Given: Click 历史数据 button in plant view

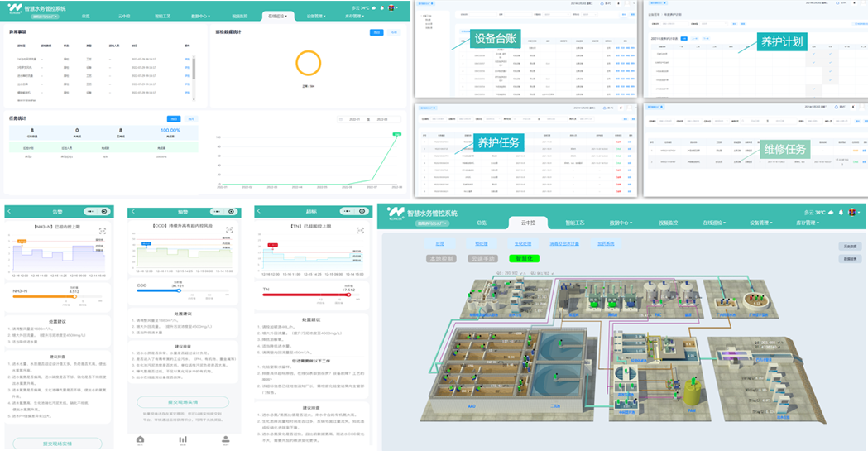Looking at the screenshot, I should pos(849,246).
